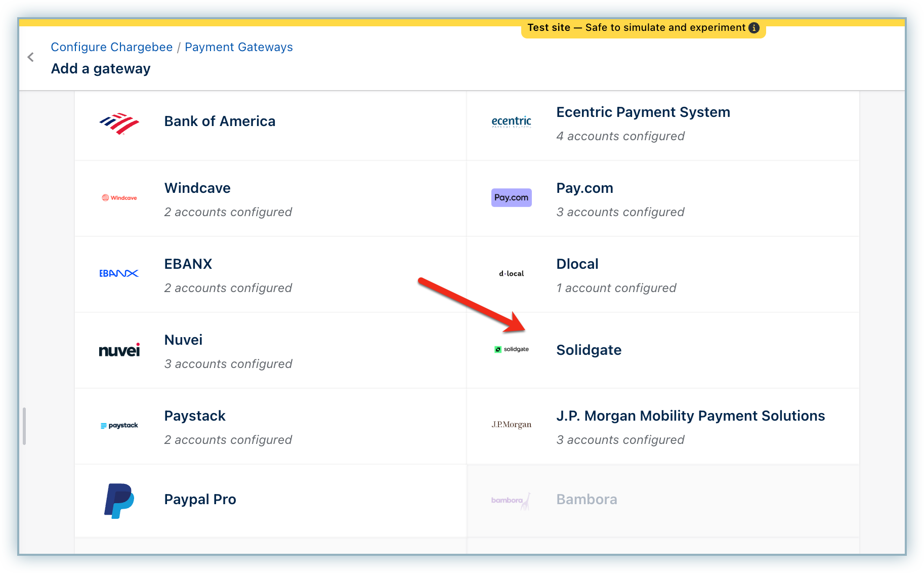Click the Paystack logo icon
924x573 pixels.
pyautogui.click(x=119, y=426)
